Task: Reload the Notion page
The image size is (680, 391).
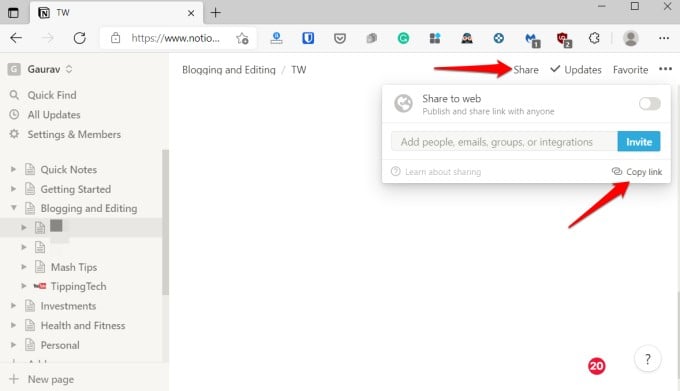Action: coord(79,38)
